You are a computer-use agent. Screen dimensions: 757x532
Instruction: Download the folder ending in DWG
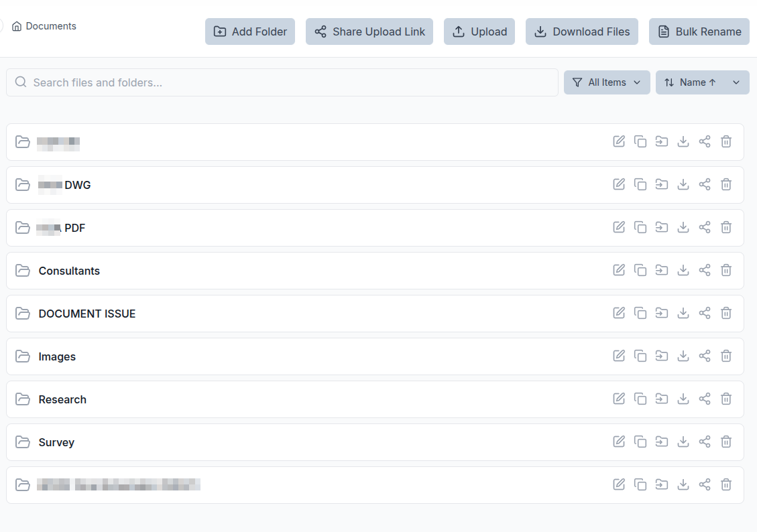[683, 184]
